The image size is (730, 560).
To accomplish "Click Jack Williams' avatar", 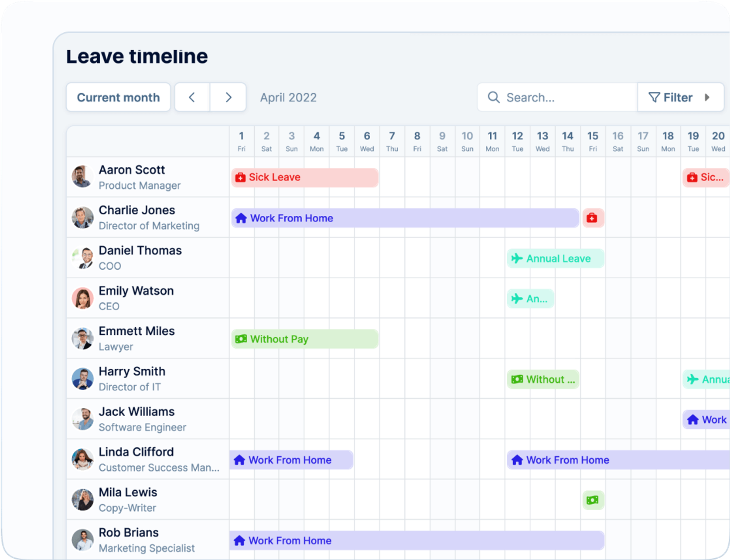I will [82, 419].
